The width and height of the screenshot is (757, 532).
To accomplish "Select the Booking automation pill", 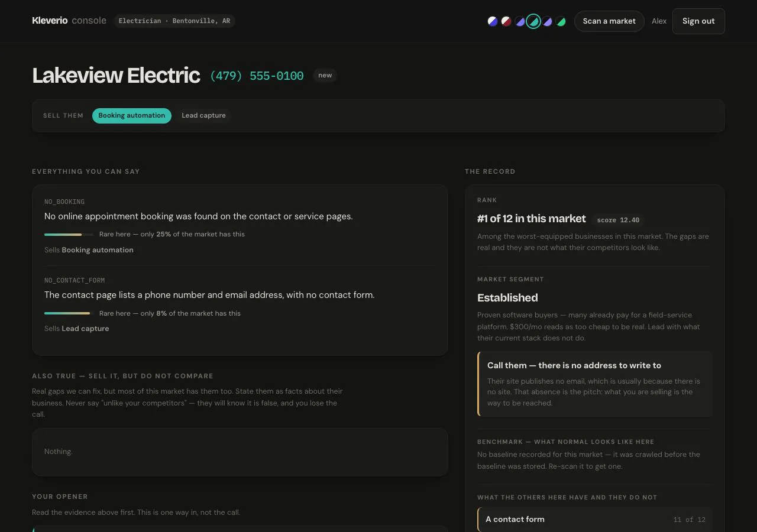I will [x=132, y=115].
